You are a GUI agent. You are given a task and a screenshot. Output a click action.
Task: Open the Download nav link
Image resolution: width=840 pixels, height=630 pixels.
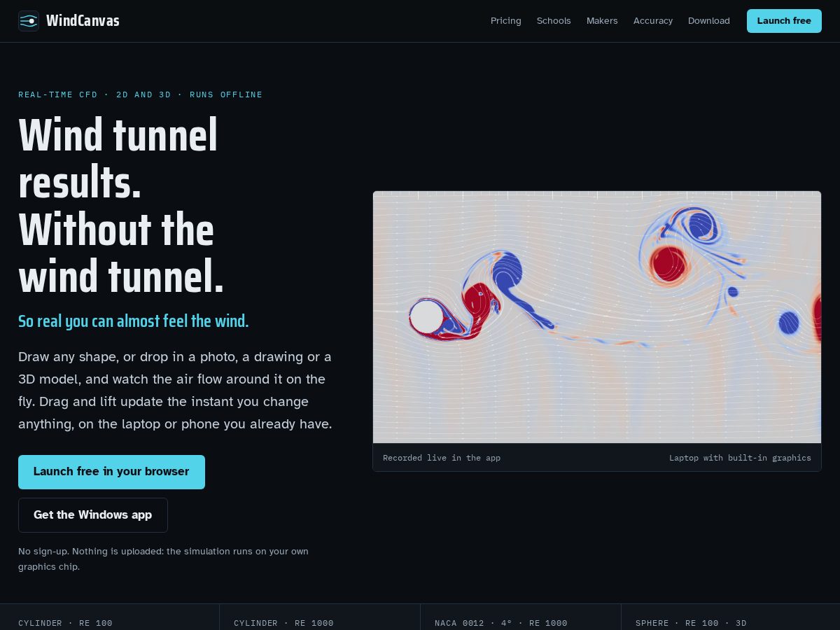[x=709, y=21]
